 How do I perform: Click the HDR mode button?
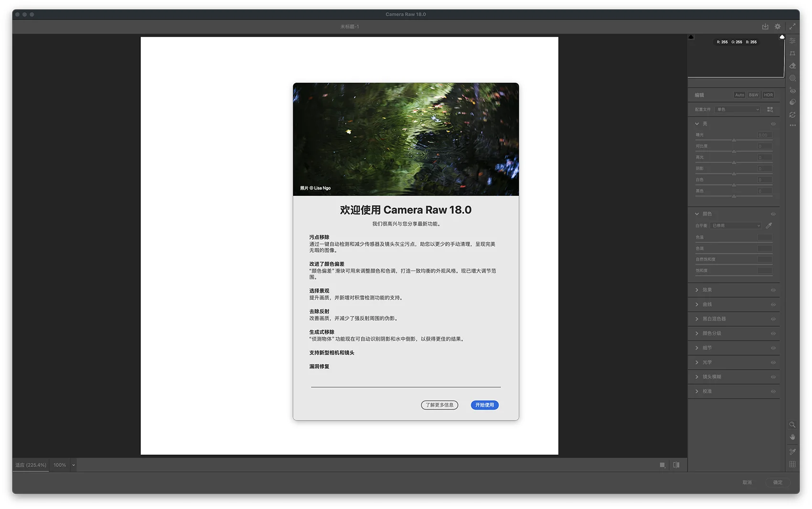click(768, 95)
